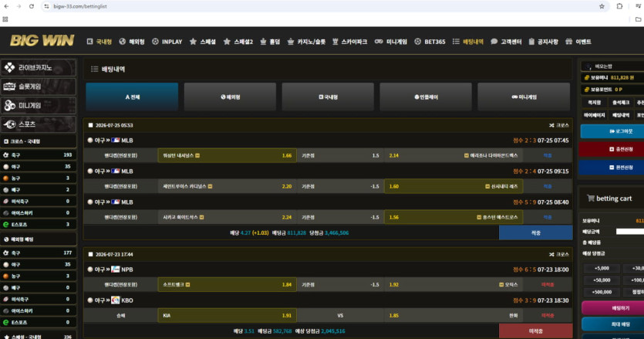Check the 2026-07-25 05:53 bet checkbox
644x339 pixels.
click(91, 125)
